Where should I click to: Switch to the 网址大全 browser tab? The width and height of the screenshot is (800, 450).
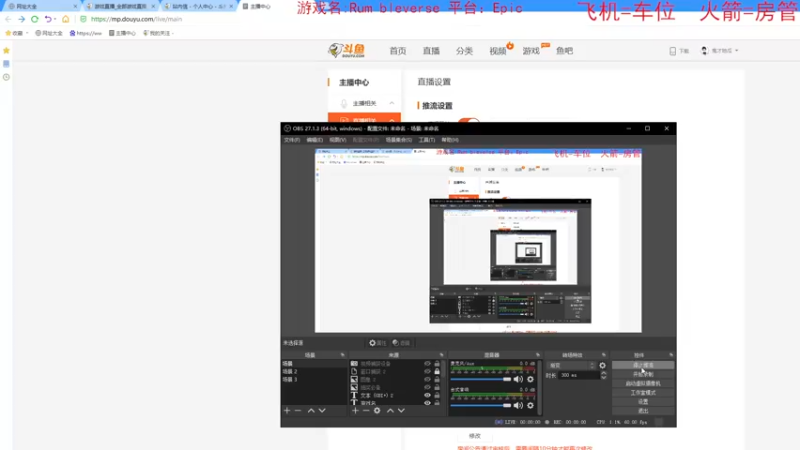coord(41,6)
